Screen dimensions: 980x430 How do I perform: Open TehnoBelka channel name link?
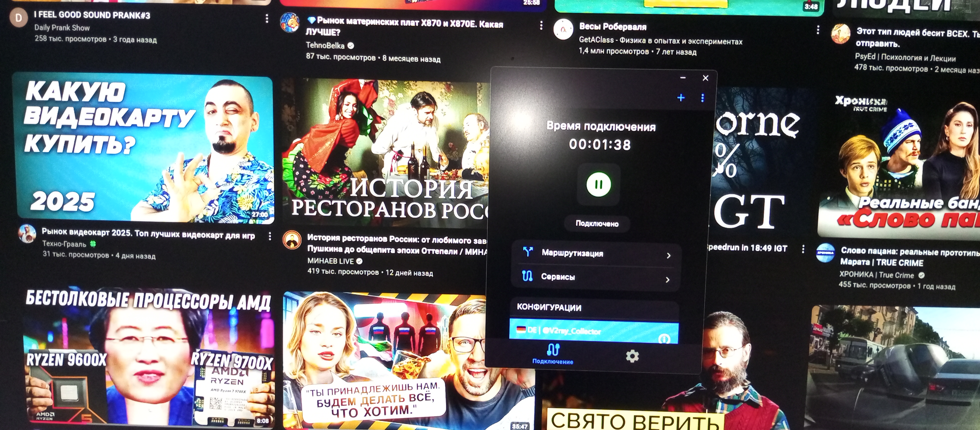click(325, 45)
